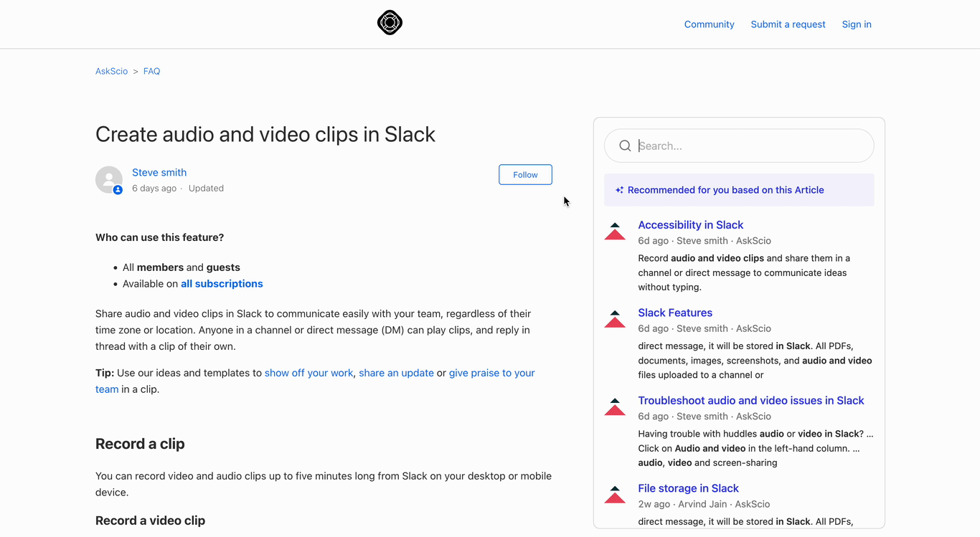The image size is (980, 537).
Task: Open the Troubleshoot audio and video issues article
Action: coord(750,400)
